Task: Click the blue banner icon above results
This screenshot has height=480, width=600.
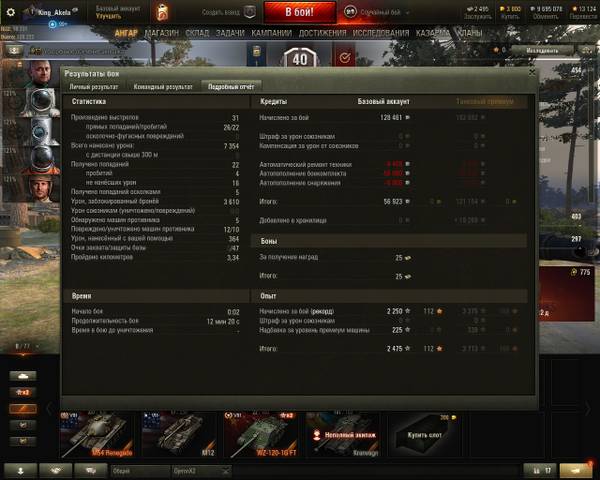Action: (256, 56)
